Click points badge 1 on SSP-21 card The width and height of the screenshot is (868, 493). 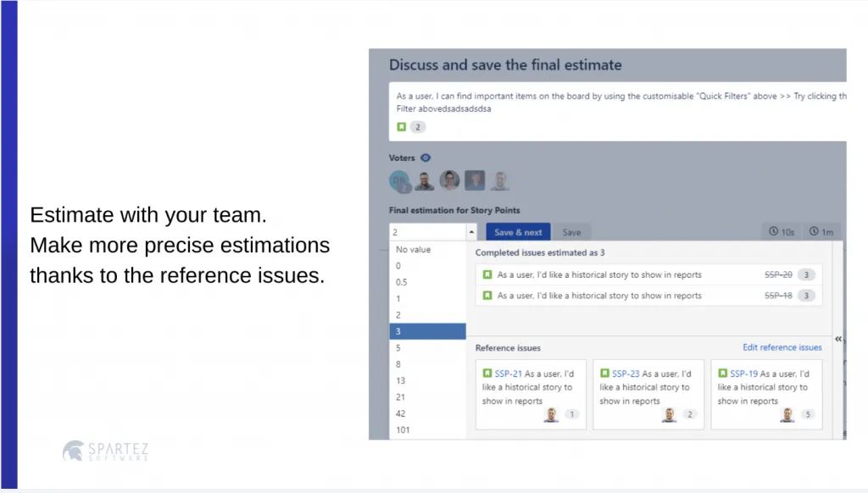tap(572, 414)
